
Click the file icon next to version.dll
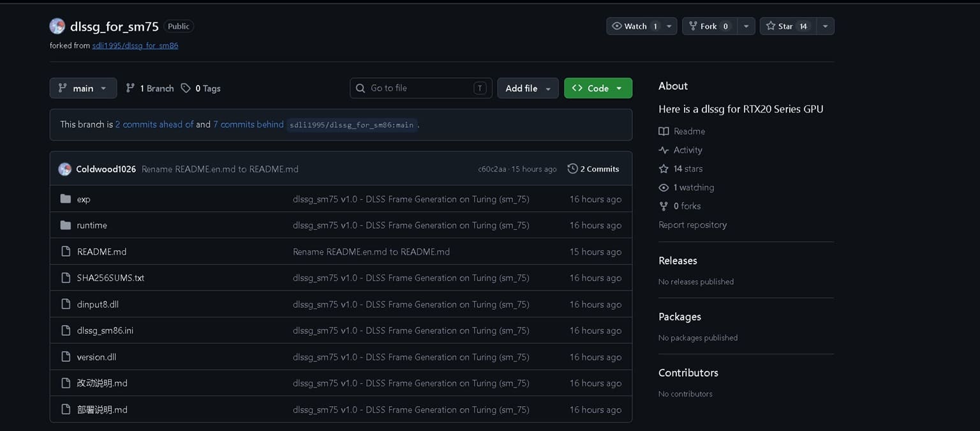point(65,357)
